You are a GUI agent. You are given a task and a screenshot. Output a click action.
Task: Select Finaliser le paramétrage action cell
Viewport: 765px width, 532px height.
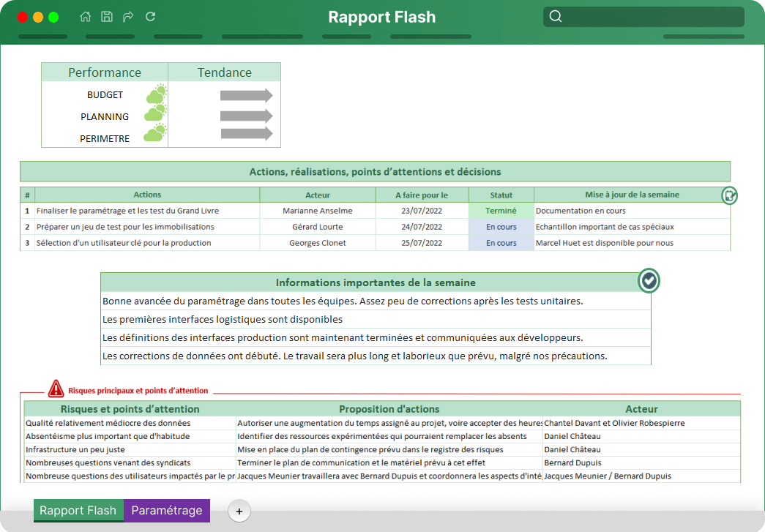pos(147,211)
